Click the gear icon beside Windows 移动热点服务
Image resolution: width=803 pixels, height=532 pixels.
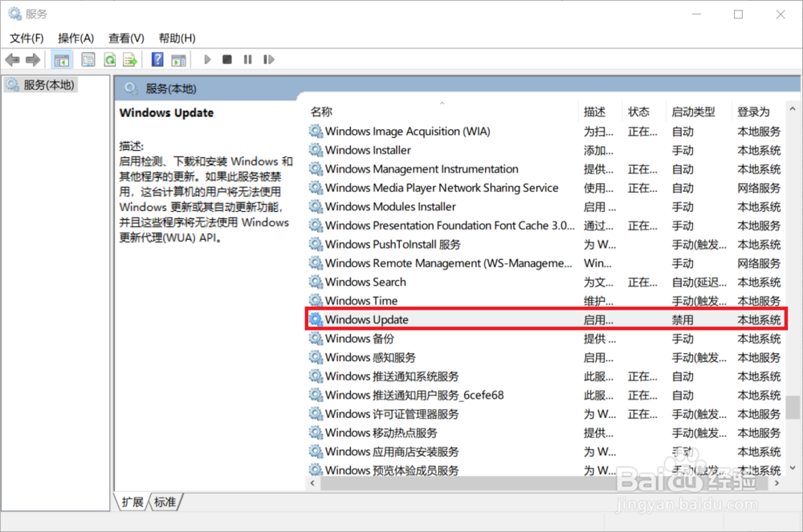pos(316,433)
